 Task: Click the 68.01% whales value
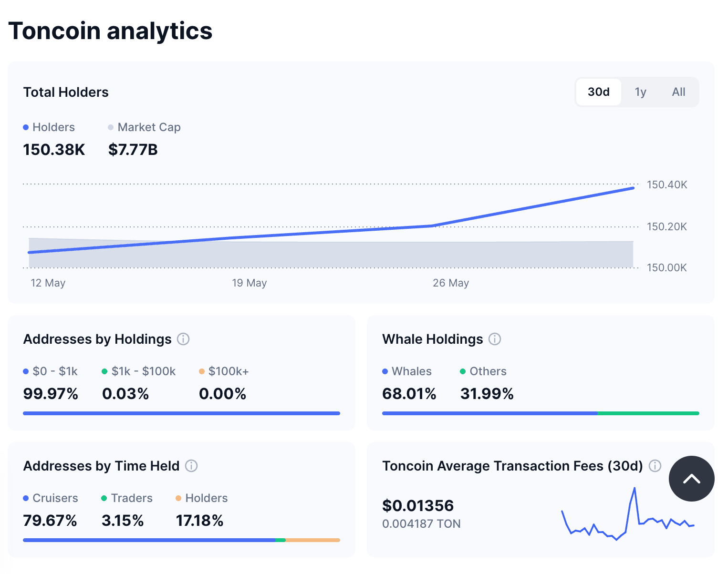tap(409, 394)
